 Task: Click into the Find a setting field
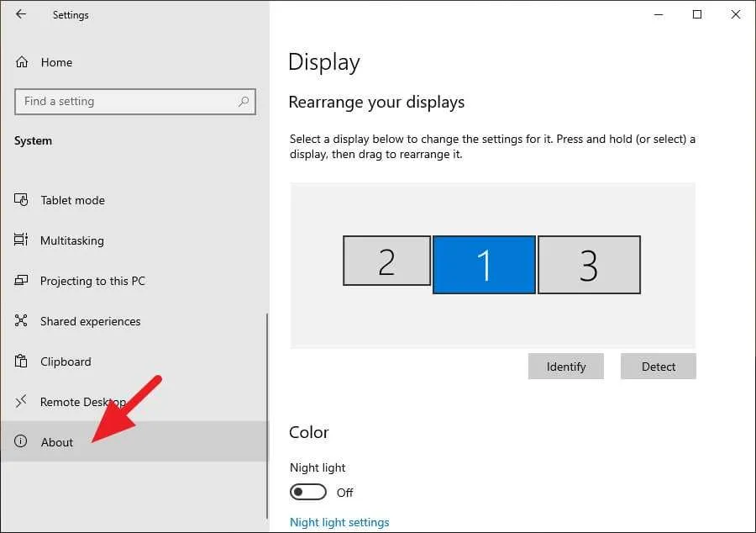tap(135, 101)
